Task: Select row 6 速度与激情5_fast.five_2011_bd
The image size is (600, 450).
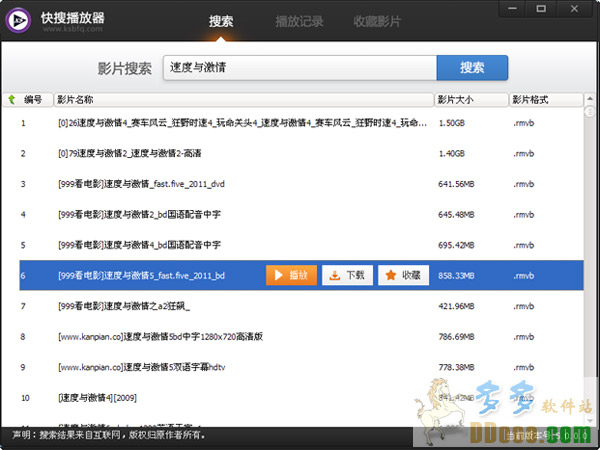Action: (302, 276)
